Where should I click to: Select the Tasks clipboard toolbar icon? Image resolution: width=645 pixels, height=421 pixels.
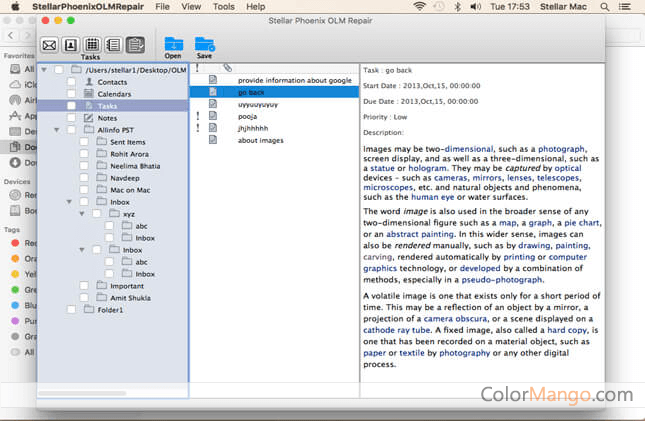click(x=135, y=44)
